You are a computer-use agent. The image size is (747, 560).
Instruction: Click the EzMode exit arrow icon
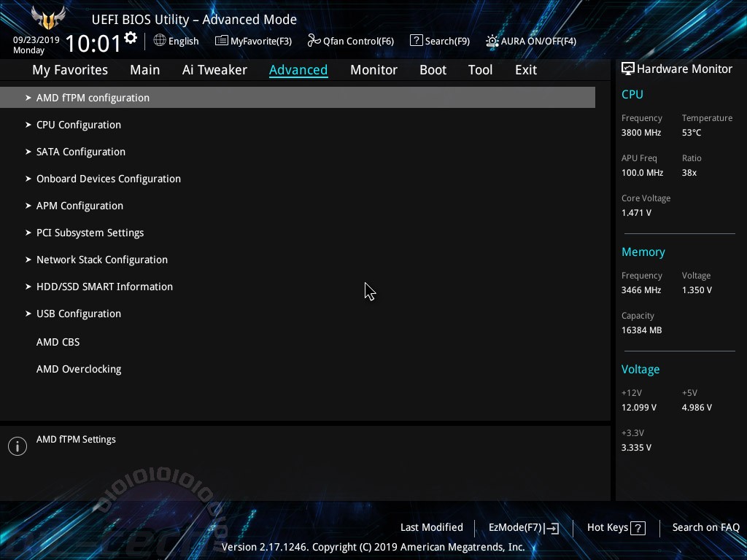pyautogui.click(x=551, y=528)
